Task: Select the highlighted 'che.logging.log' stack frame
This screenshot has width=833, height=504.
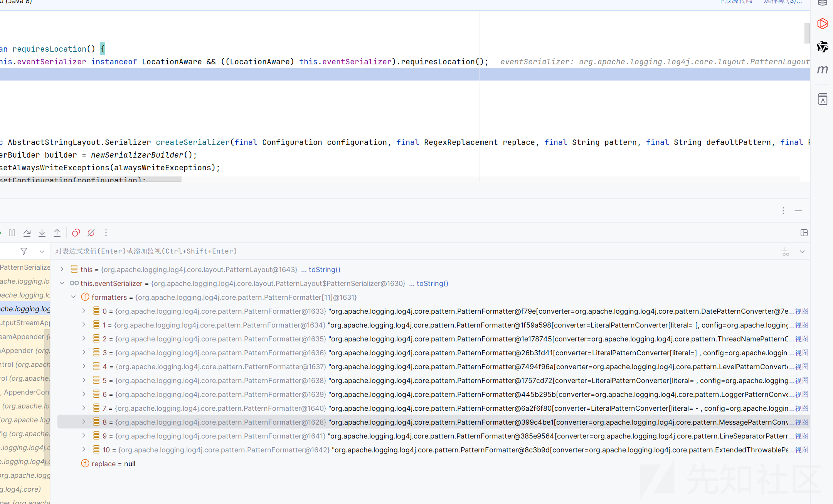Action: pos(25,309)
